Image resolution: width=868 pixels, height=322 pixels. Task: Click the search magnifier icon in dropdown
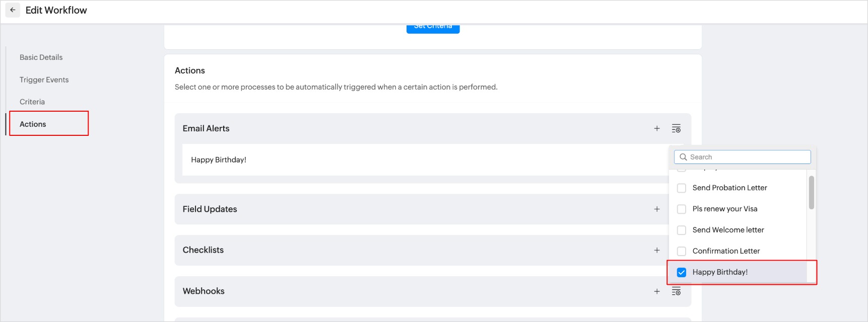683,157
